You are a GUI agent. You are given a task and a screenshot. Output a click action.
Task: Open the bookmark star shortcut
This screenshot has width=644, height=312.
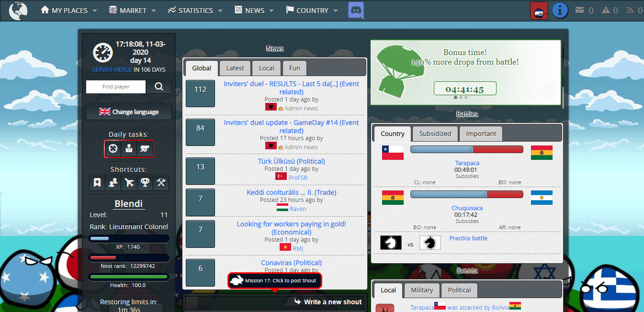coord(97,182)
